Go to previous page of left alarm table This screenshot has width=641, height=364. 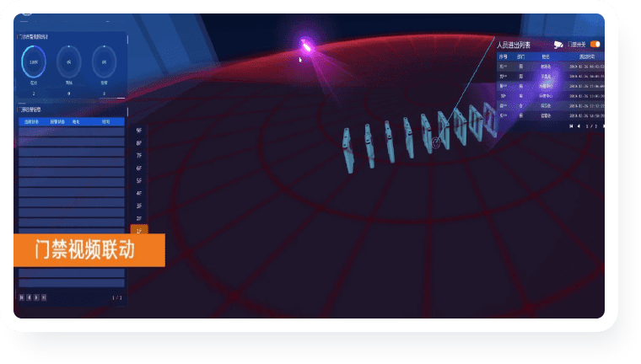29,297
